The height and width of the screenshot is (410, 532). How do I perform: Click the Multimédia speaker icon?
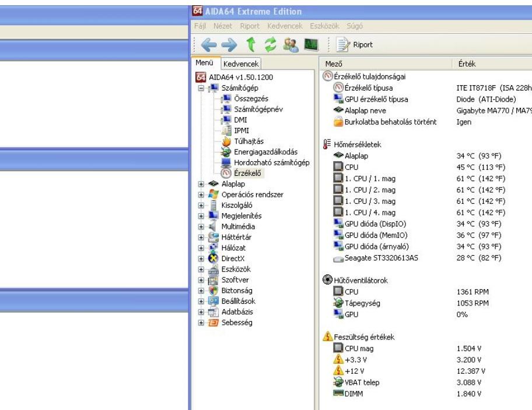(213, 227)
